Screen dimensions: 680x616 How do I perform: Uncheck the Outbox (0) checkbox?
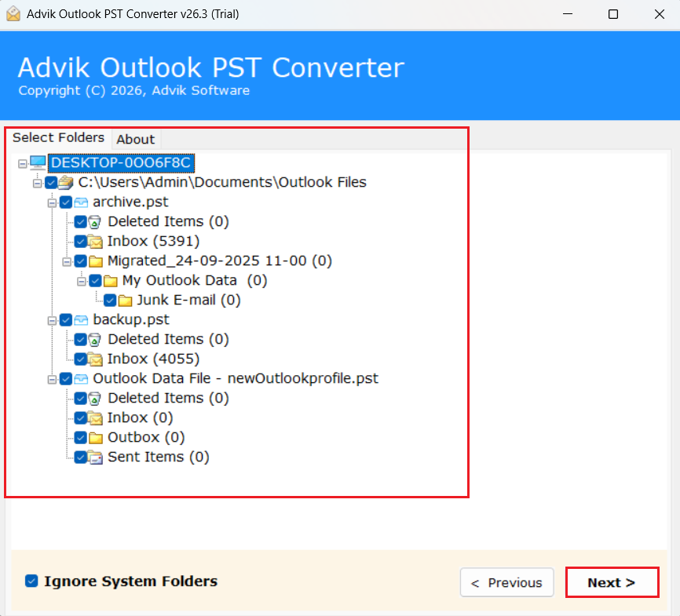pos(81,438)
